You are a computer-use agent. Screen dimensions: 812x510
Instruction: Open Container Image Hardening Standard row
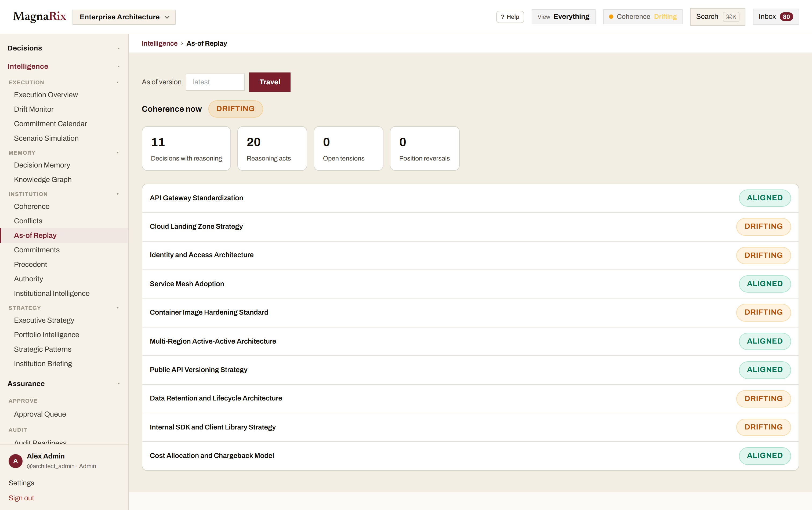[470, 312]
